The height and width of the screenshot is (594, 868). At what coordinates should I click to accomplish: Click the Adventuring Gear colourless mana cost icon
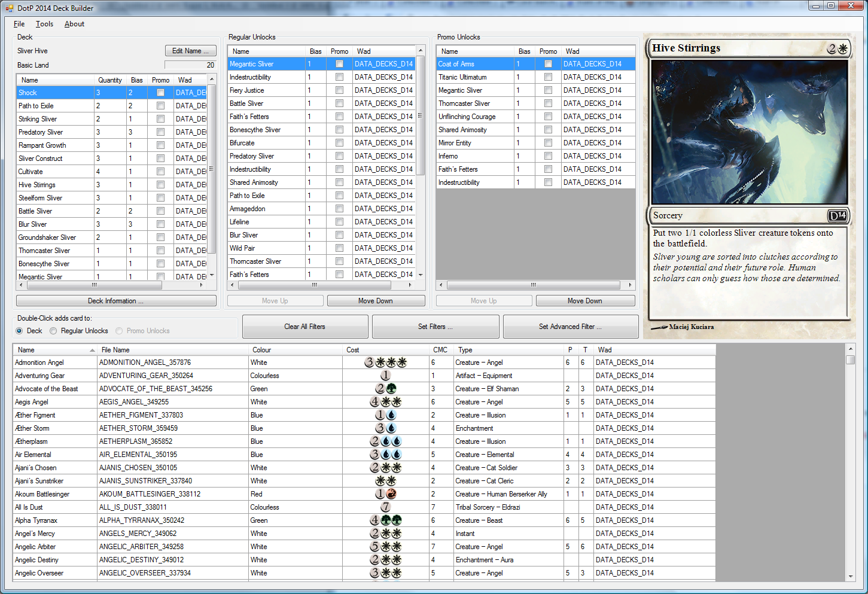pos(385,376)
